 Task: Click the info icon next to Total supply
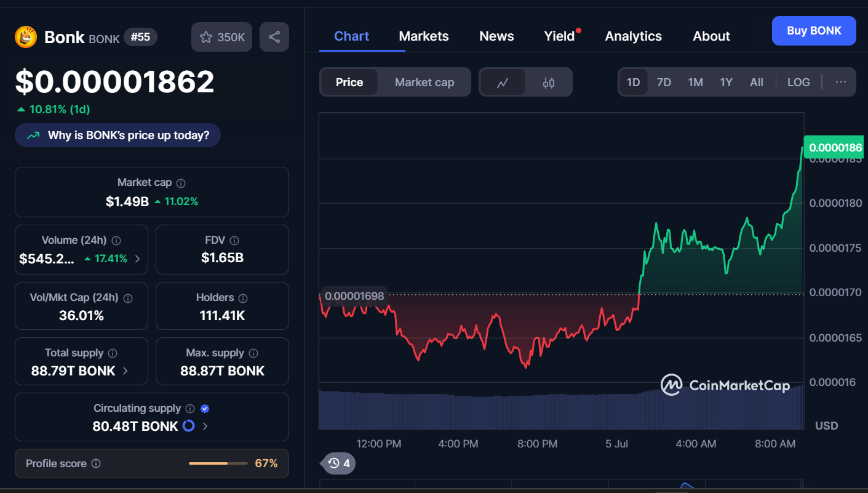pos(113,353)
